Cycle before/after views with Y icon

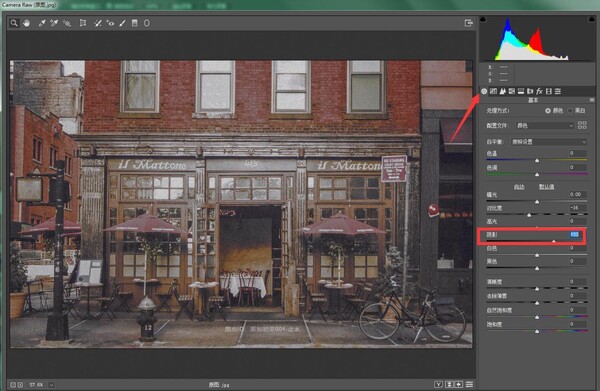pos(439,384)
